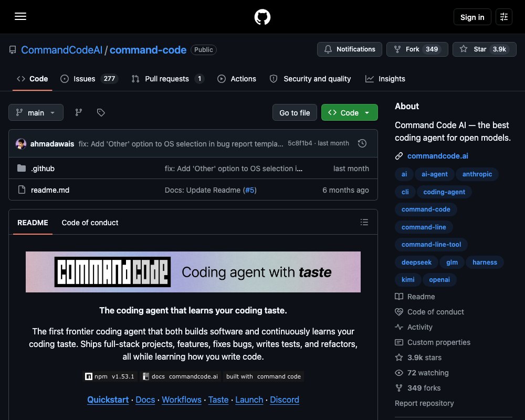Viewport: 525px width, 420px height.
Task: Select the command-code topic tag
Action: (x=426, y=209)
